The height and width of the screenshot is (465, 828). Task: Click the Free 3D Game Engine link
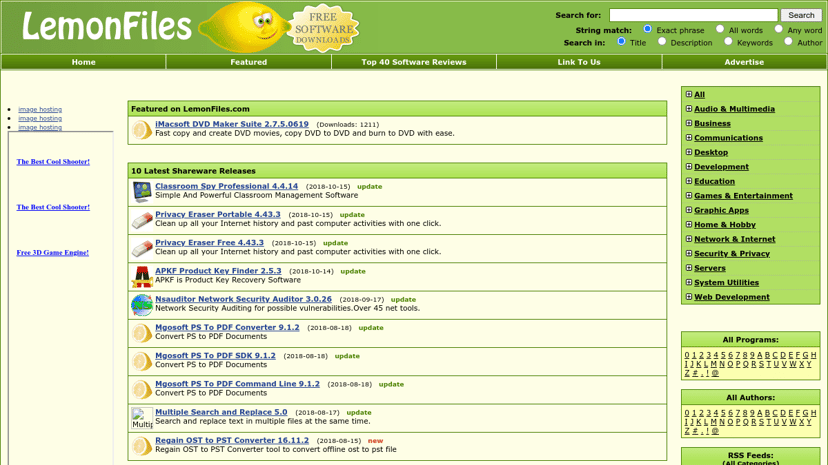[x=53, y=252]
